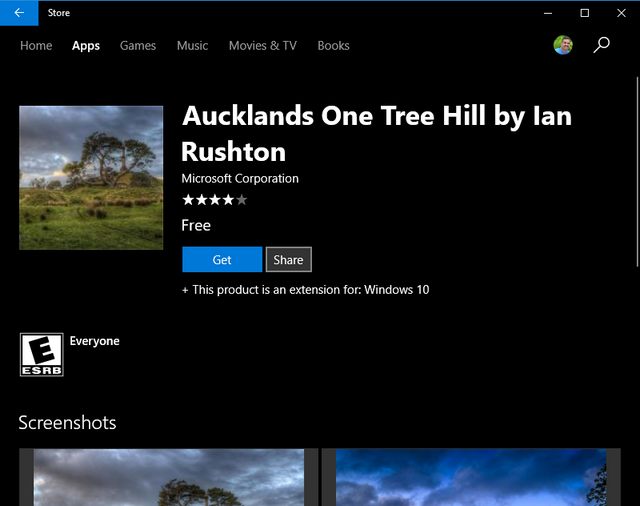Open Microsoft Corporation publisher link

pos(240,179)
